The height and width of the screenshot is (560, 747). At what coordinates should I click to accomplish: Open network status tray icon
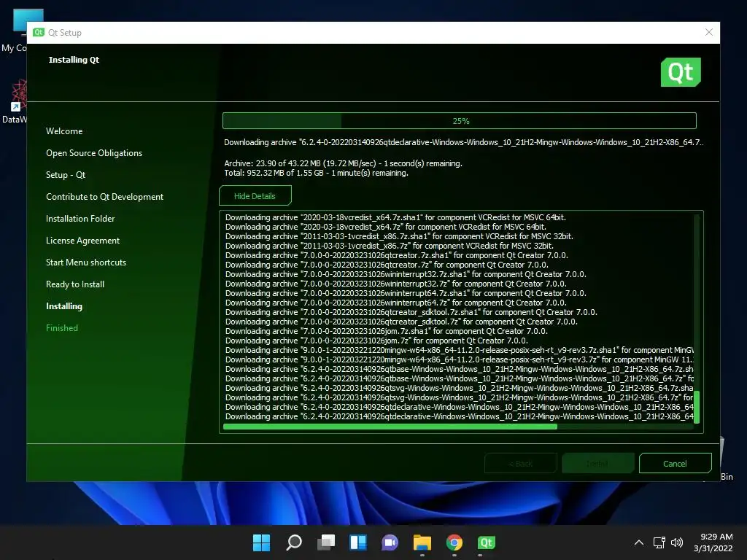point(659,542)
